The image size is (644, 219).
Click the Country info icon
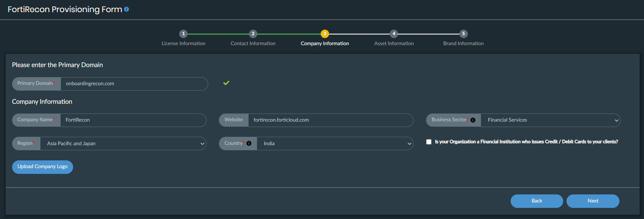249,143
